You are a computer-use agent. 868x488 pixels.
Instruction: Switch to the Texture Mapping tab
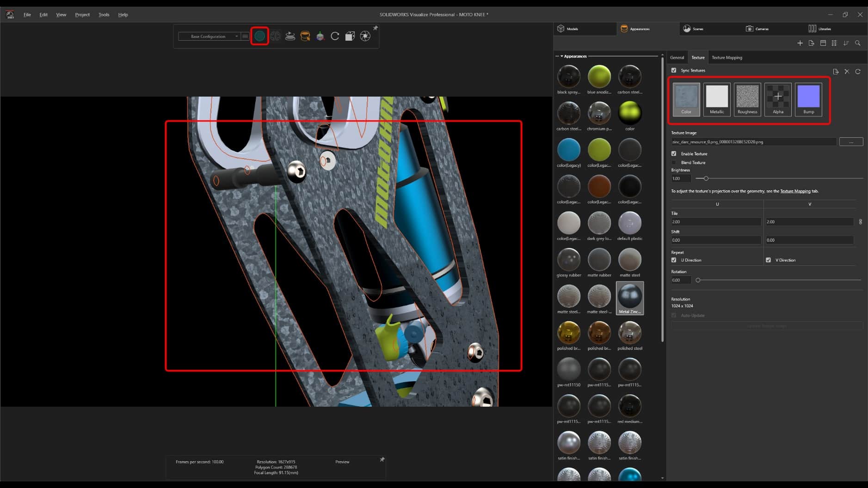click(x=726, y=57)
